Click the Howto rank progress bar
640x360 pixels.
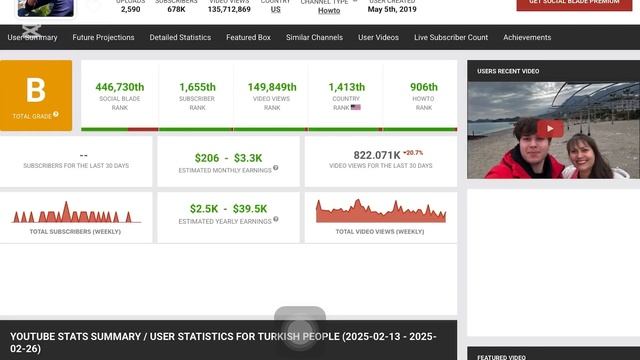coord(420,129)
